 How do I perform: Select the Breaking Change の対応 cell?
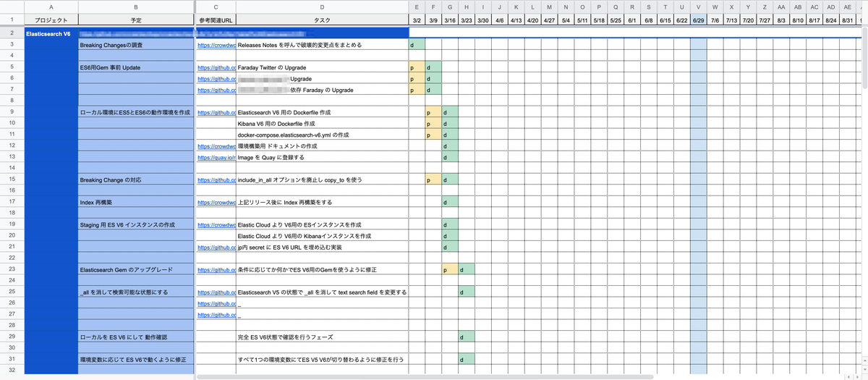(136, 180)
